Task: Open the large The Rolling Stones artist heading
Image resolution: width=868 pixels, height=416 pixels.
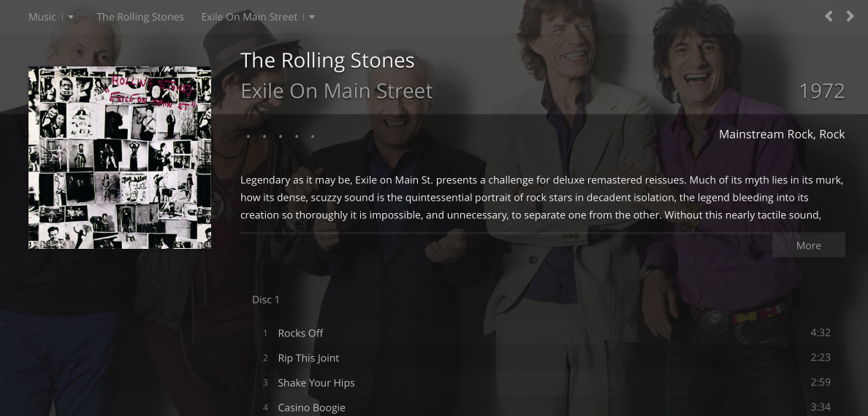Action: point(327,61)
